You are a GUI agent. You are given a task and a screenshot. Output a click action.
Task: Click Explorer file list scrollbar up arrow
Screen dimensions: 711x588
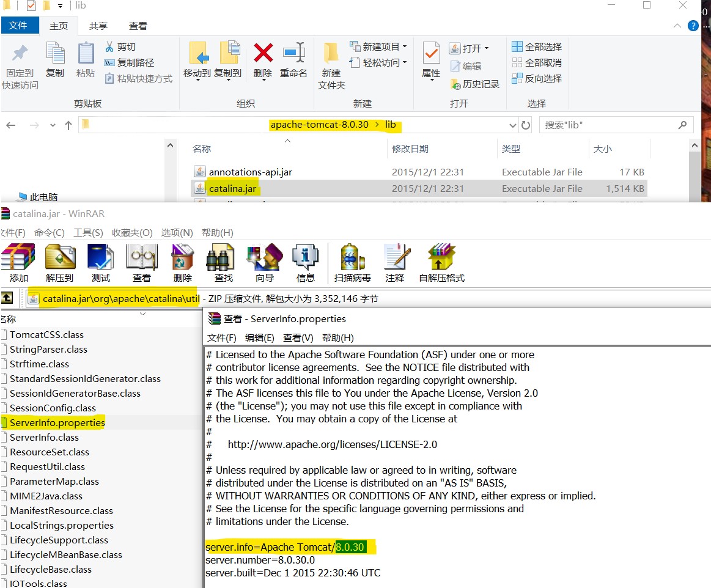[x=694, y=145]
